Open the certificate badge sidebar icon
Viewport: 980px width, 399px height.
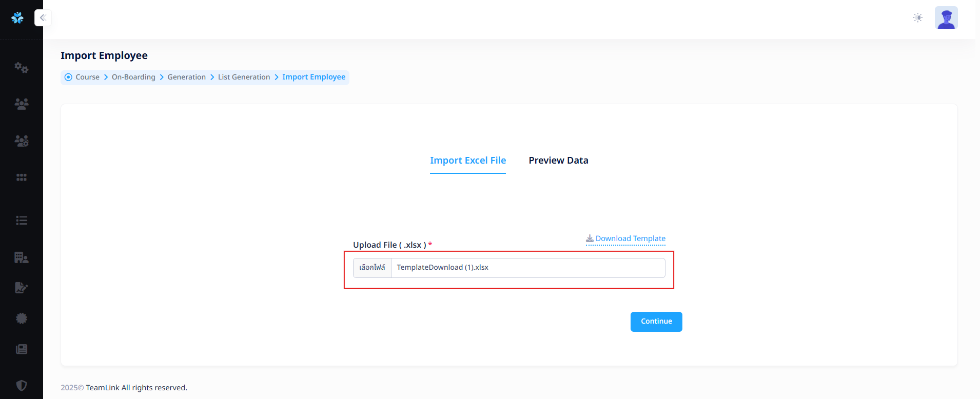click(22, 318)
